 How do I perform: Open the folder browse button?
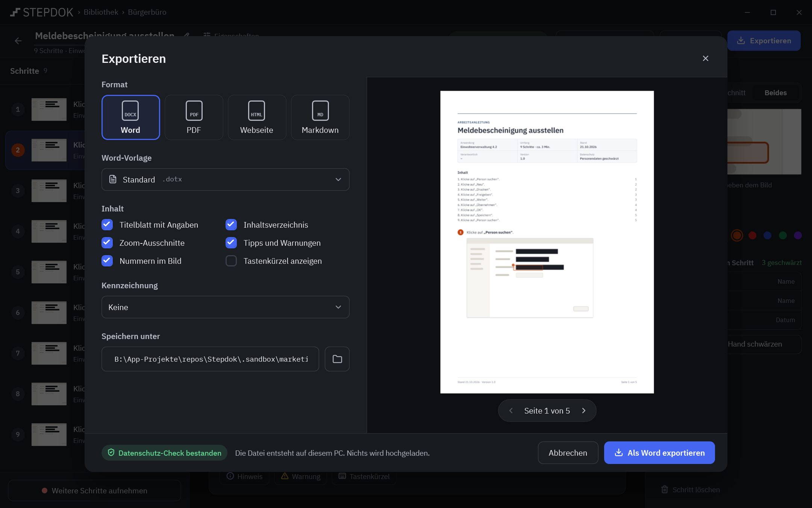click(337, 359)
